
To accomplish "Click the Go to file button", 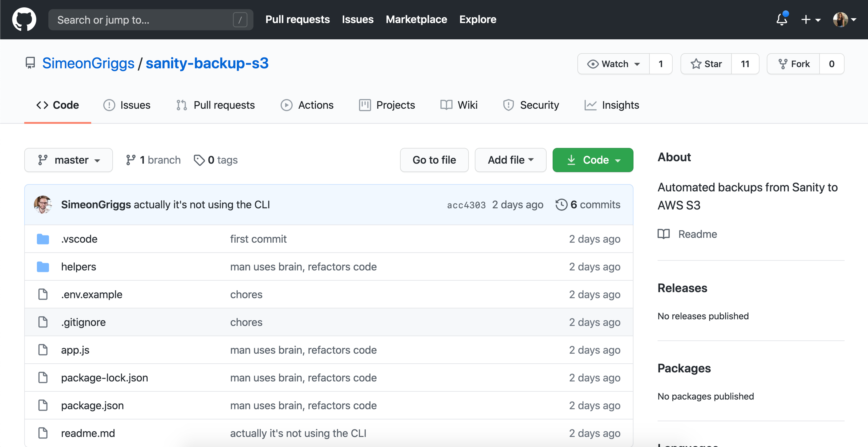I will pyautogui.click(x=434, y=160).
